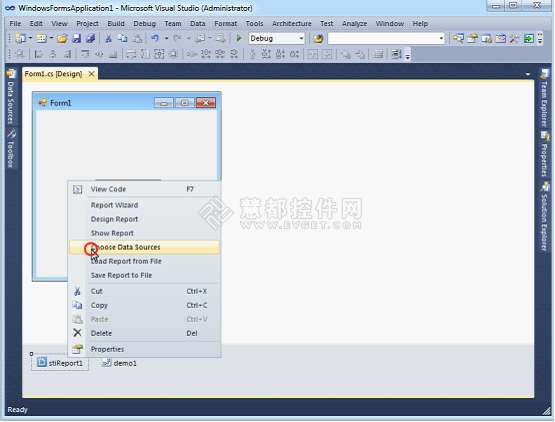555x422 pixels.
Task: Open the Solution Explorer side tab
Action: pyautogui.click(x=544, y=217)
